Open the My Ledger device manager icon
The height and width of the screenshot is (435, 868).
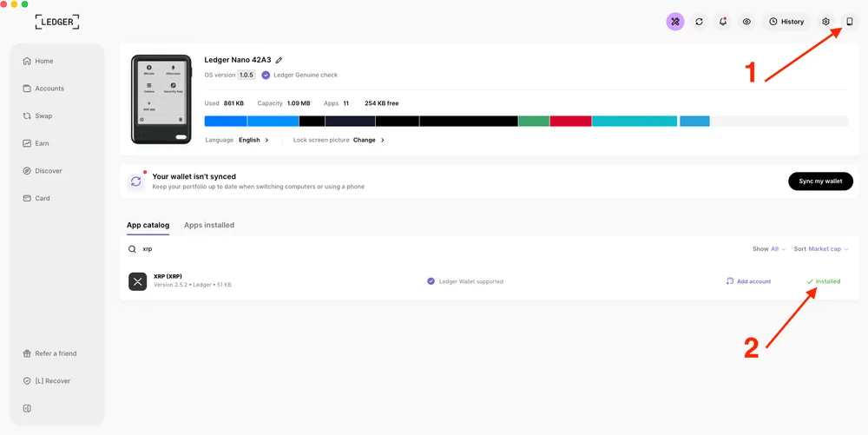[850, 22]
